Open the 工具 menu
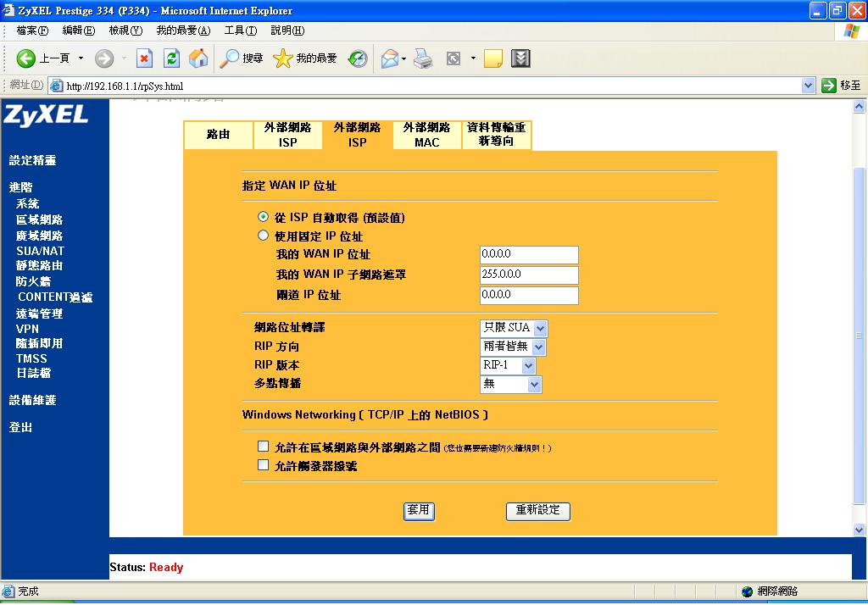The image size is (868, 605). 240,31
